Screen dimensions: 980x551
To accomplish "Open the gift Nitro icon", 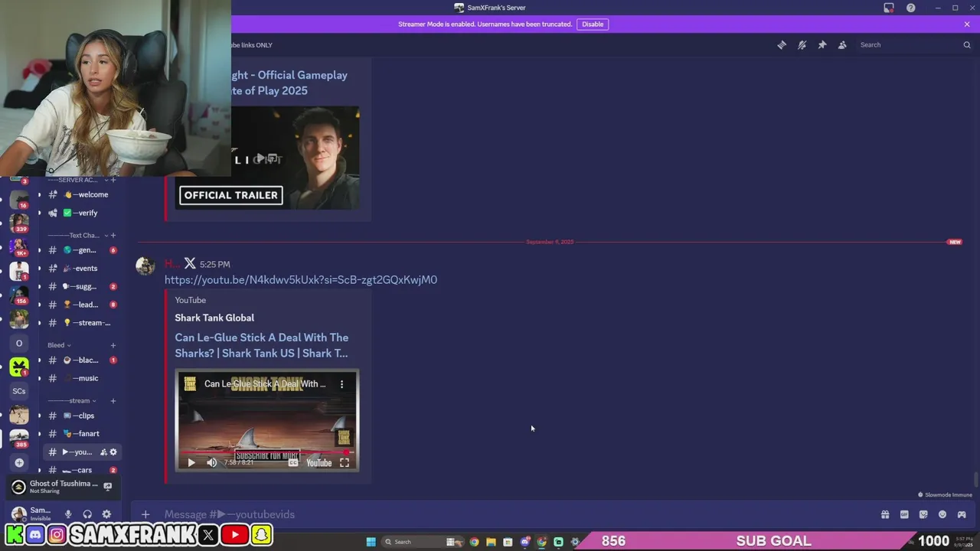I will point(885,514).
